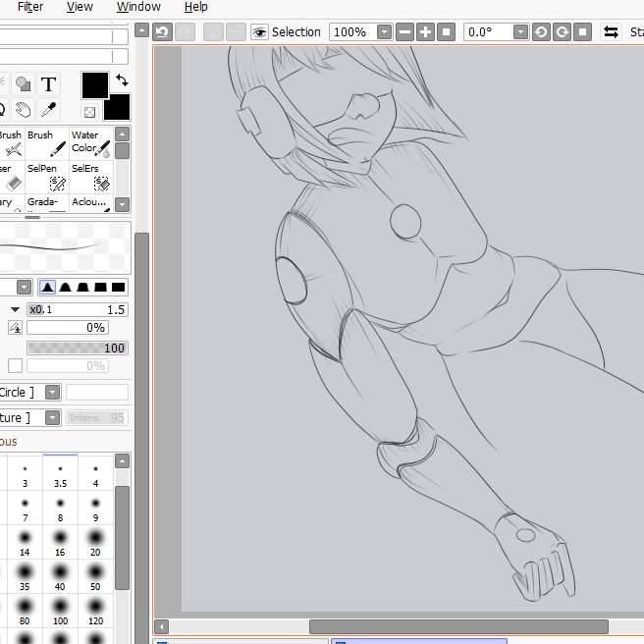The image size is (644, 644).
Task: Reset canvas rotation
Action: [x=583, y=32]
